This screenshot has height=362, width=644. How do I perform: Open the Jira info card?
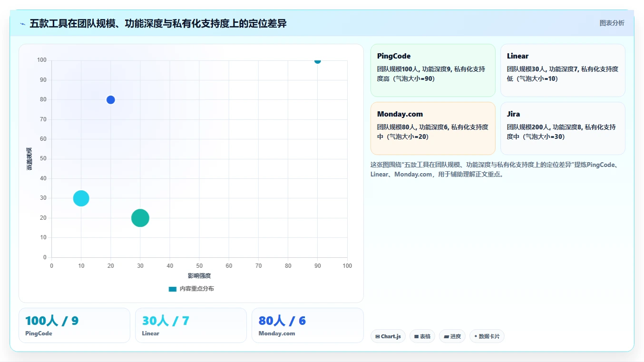click(x=563, y=128)
